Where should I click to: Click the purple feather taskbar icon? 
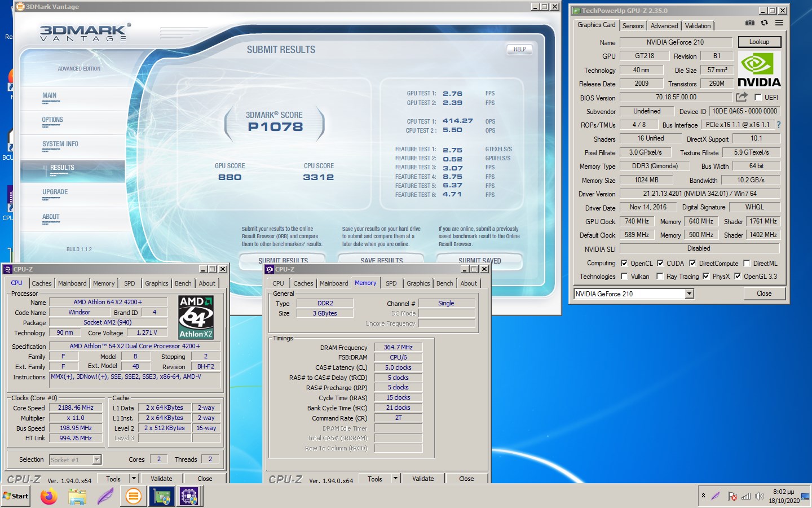(105, 496)
